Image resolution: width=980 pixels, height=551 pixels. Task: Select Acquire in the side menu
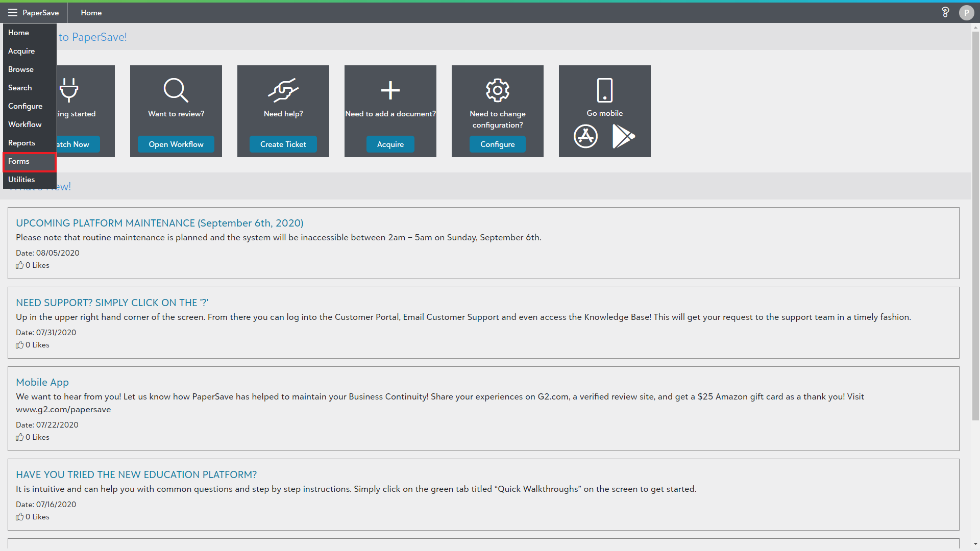pyautogui.click(x=30, y=51)
